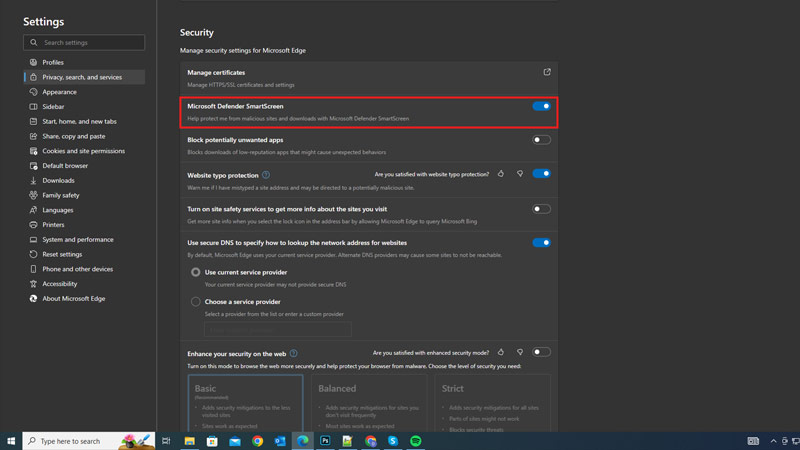
Task: Click the Search settings field
Action: click(x=84, y=42)
